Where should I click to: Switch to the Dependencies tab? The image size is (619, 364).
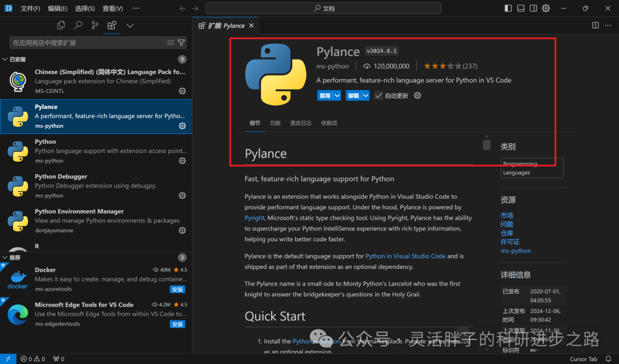coord(329,123)
